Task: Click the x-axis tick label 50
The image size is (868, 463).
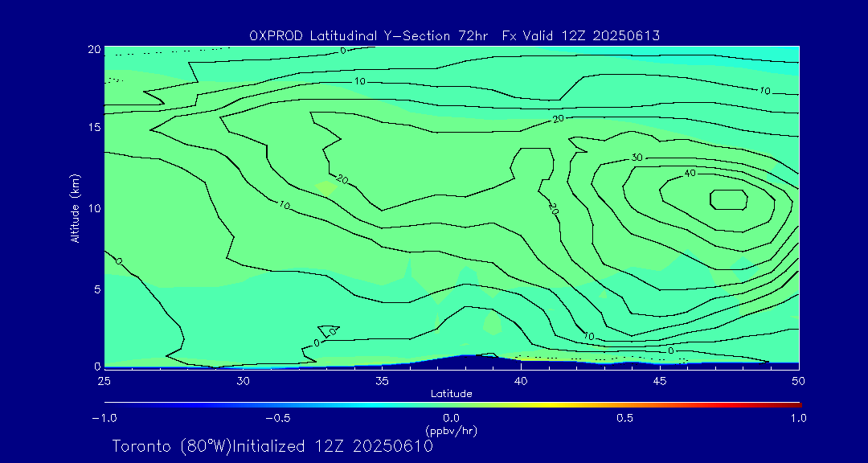Action: (799, 380)
